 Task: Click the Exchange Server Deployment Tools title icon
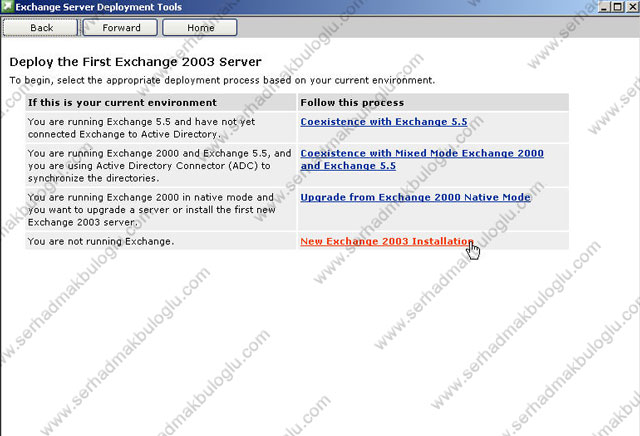7,6
